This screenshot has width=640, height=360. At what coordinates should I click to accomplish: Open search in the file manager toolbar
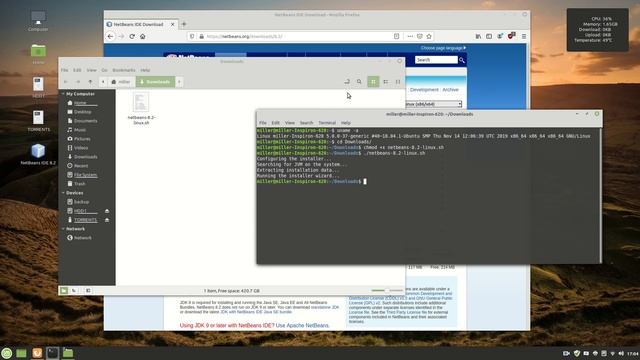pos(359,82)
